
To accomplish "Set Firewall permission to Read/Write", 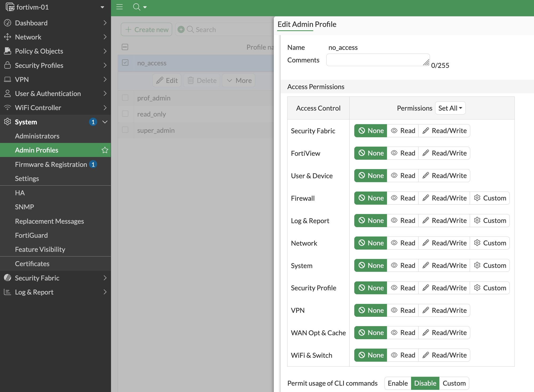I will [444, 198].
